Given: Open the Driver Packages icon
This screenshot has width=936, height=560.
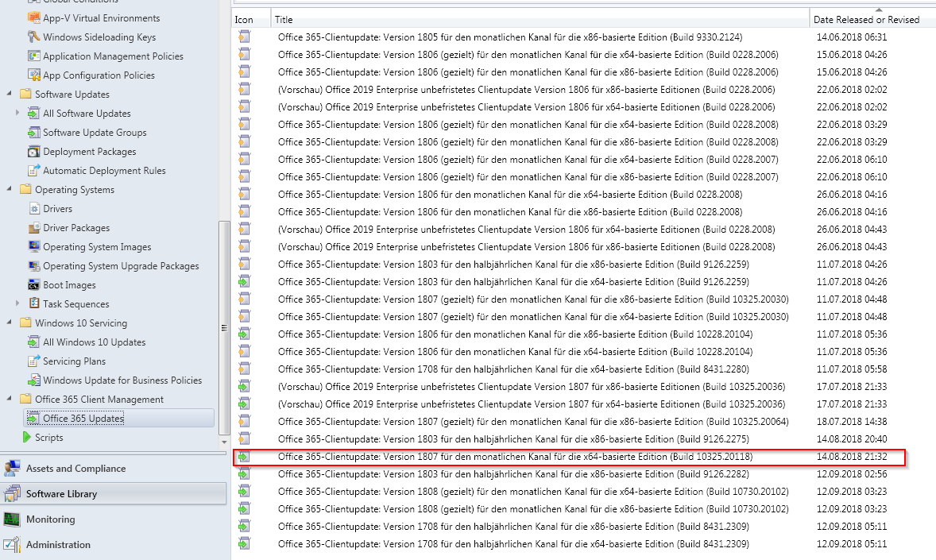Looking at the screenshot, I should 34,228.
